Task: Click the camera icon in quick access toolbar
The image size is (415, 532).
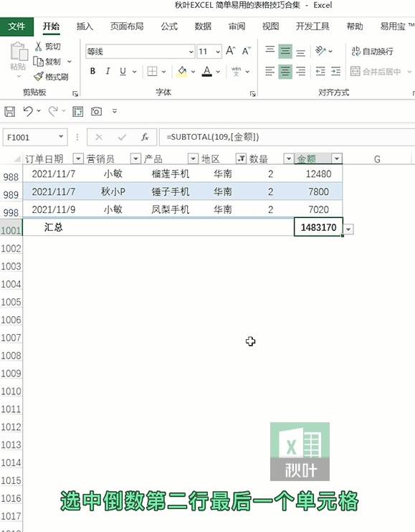Action: tap(96, 111)
